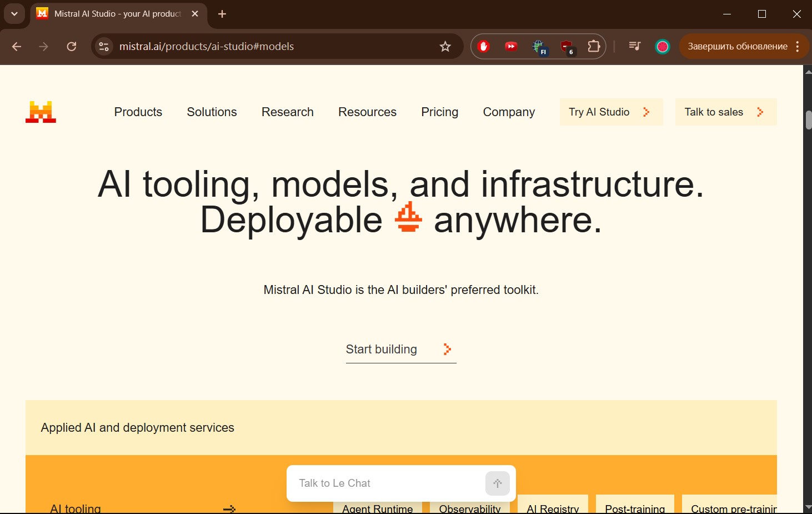Open the media controls playlist icon
Screen dimensions: 812x514
point(634,46)
